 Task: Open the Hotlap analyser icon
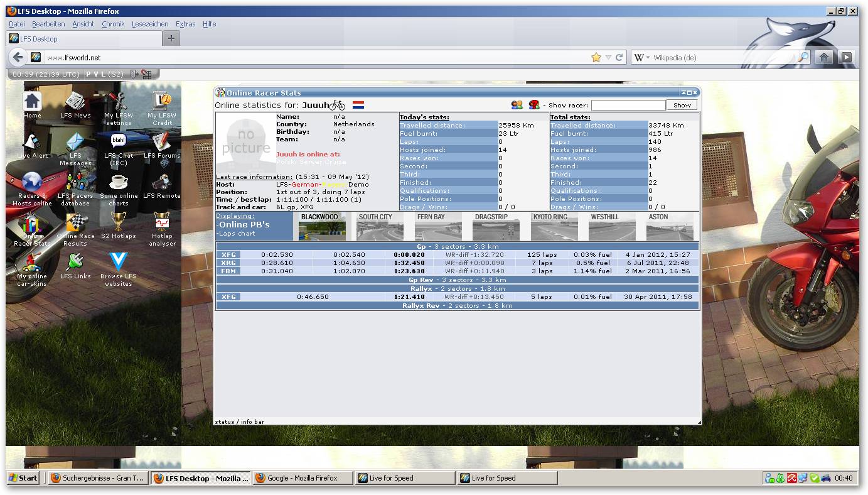pos(162,222)
